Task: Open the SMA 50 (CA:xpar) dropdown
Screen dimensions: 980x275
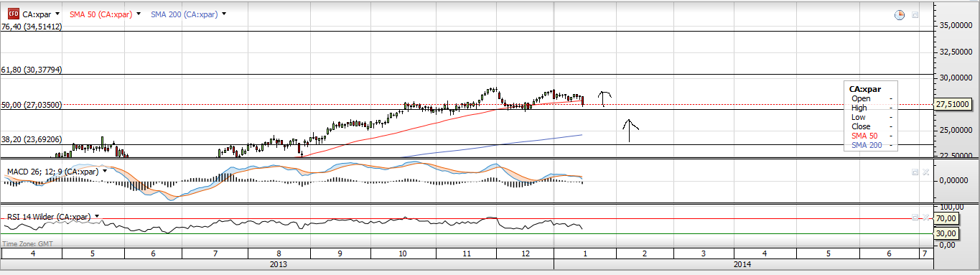Action: (x=138, y=14)
